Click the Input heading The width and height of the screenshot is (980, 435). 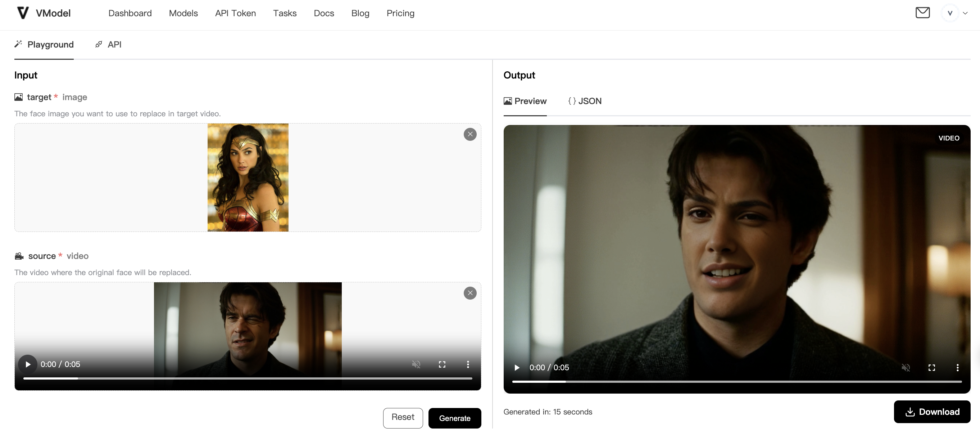[x=26, y=75]
